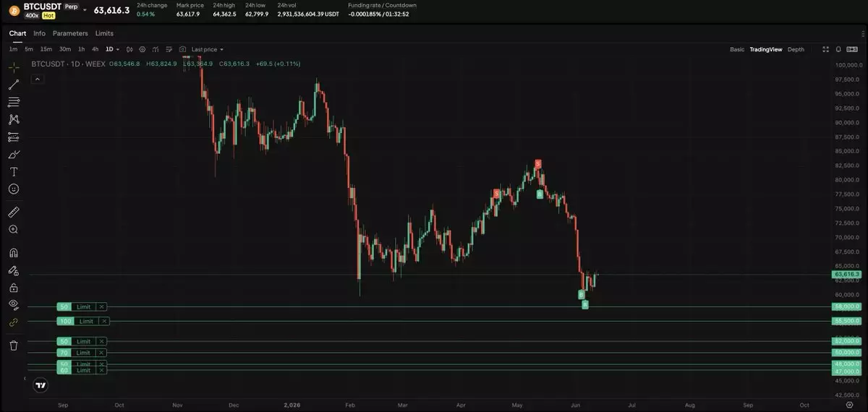Activate the zoom in tool

(x=14, y=229)
